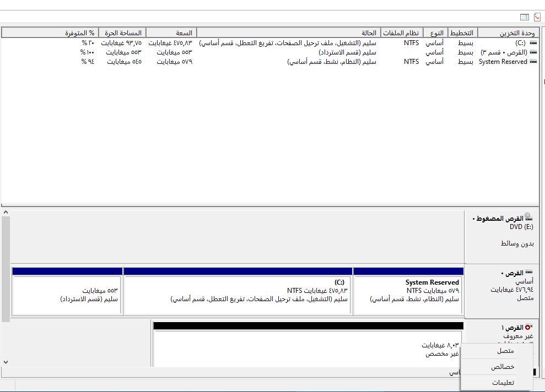This screenshot has width=545, height=392.
Task: Sort by 'نظام الملفات' column header
Action: [x=402, y=32]
